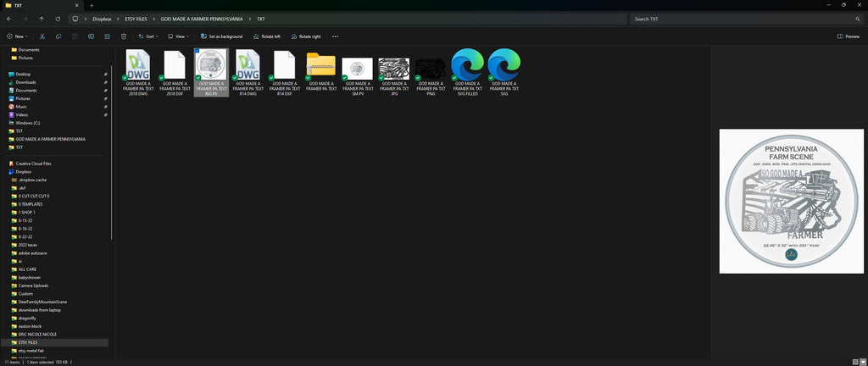
Task: Rotate the image right
Action: (x=305, y=36)
